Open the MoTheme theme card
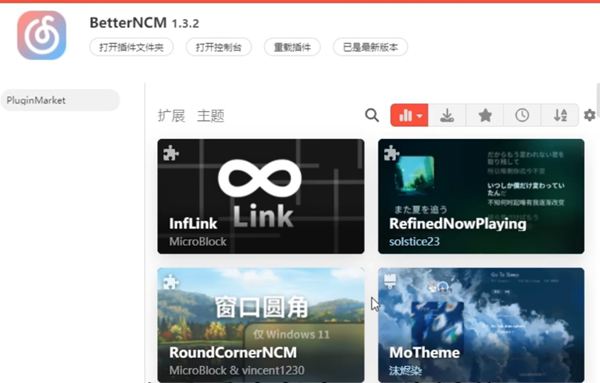The height and width of the screenshot is (383, 600). coord(481,324)
